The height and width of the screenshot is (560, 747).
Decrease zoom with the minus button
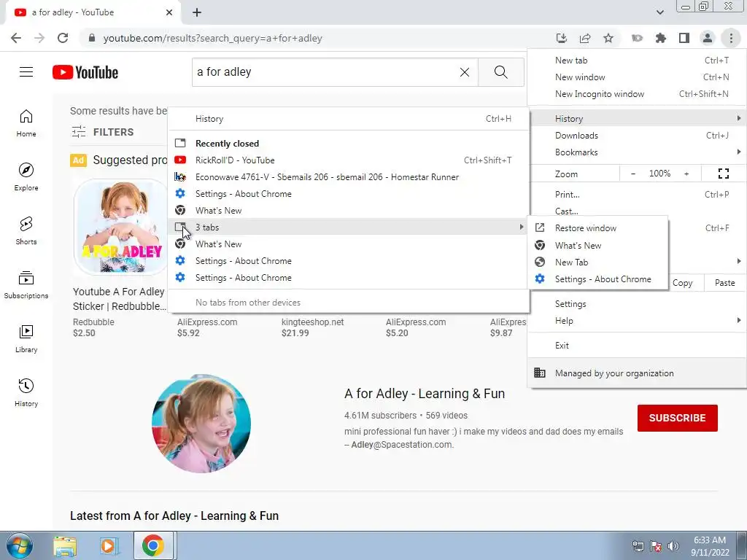point(632,174)
